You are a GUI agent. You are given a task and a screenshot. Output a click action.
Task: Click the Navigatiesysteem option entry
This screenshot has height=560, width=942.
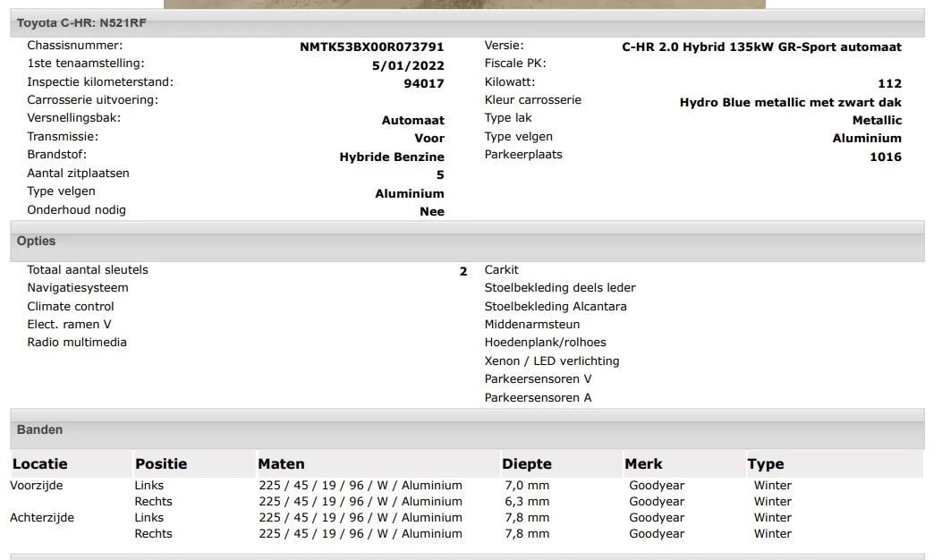(78, 288)
